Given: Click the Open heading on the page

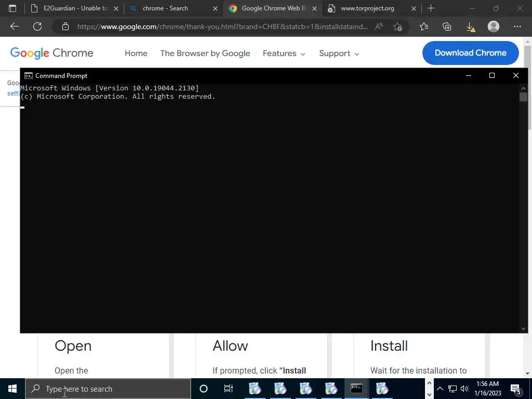Looking at the screenshot, I should point(73,345).
